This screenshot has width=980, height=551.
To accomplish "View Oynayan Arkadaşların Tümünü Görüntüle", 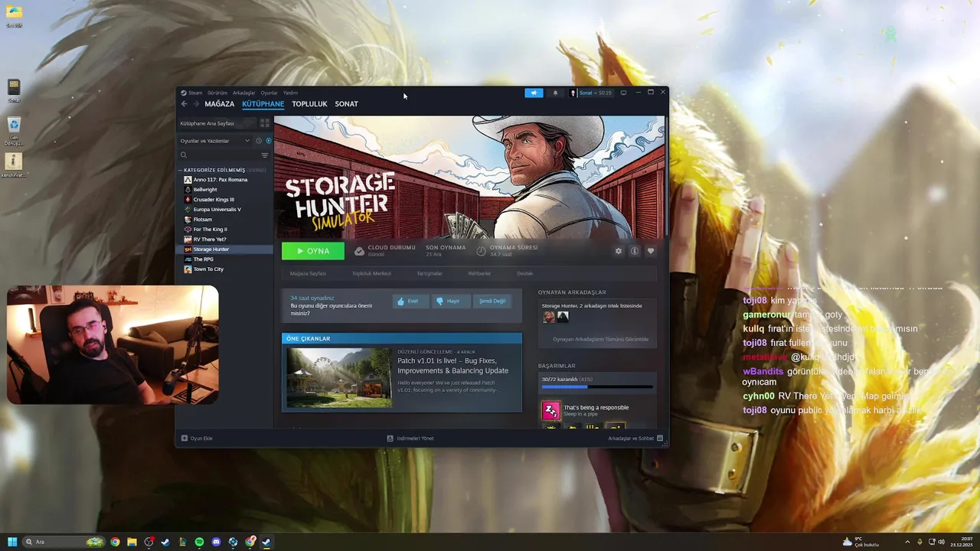I will (600, 339).
